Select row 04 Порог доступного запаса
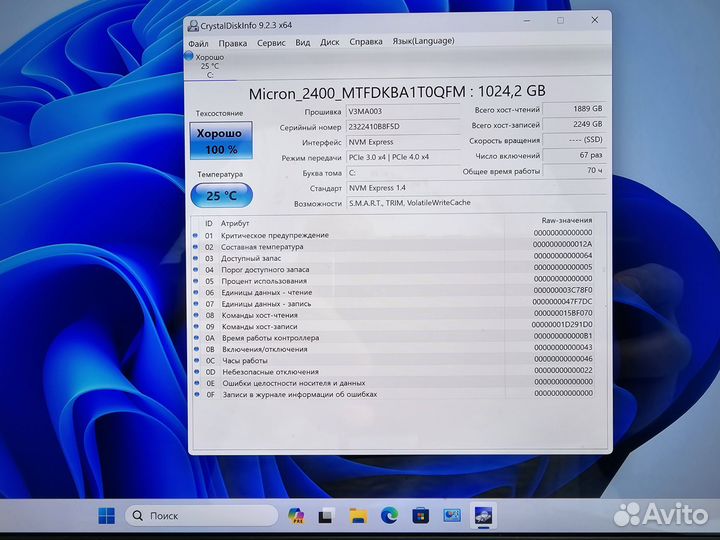 point(394,270)
